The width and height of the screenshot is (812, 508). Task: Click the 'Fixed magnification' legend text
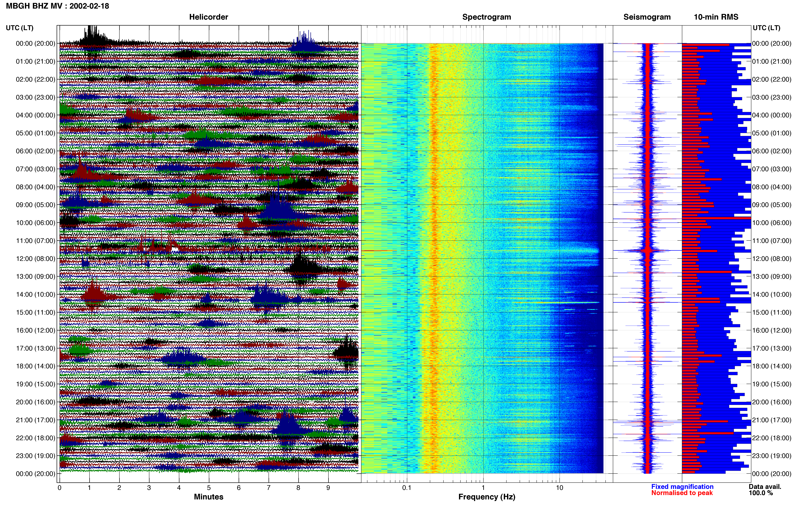pyautogui.click(x=682, y=486)
